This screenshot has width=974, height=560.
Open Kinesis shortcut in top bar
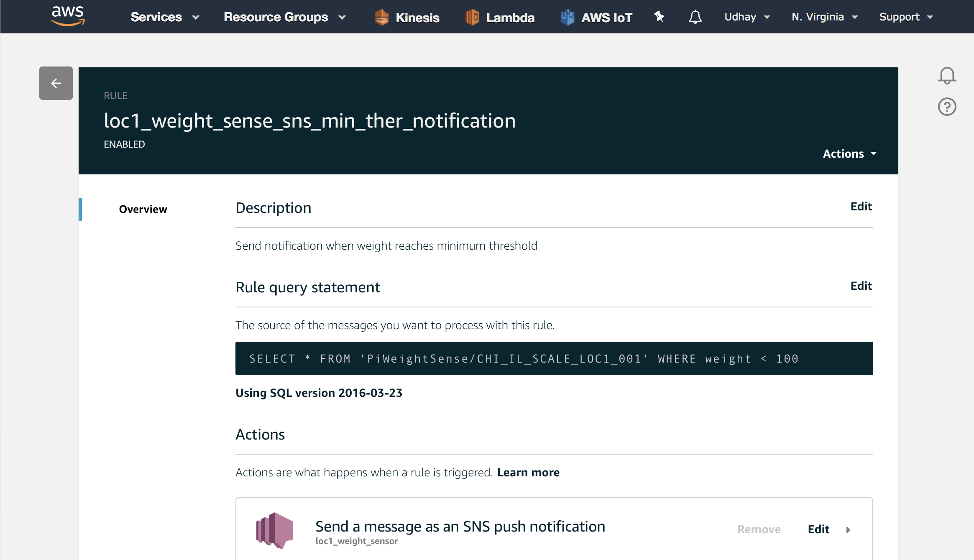pos(407,17)
